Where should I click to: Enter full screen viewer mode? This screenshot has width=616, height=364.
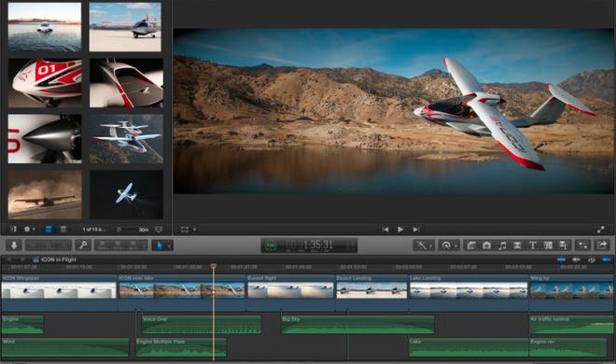pos(601,230)
